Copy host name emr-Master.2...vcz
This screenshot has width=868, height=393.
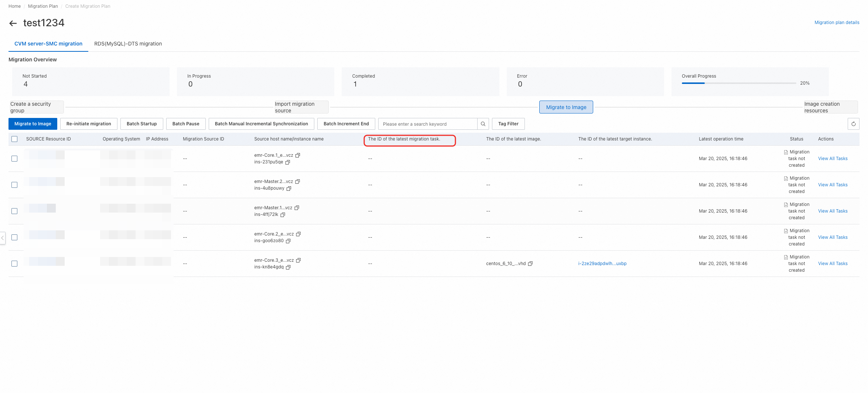tap(298, 182)
